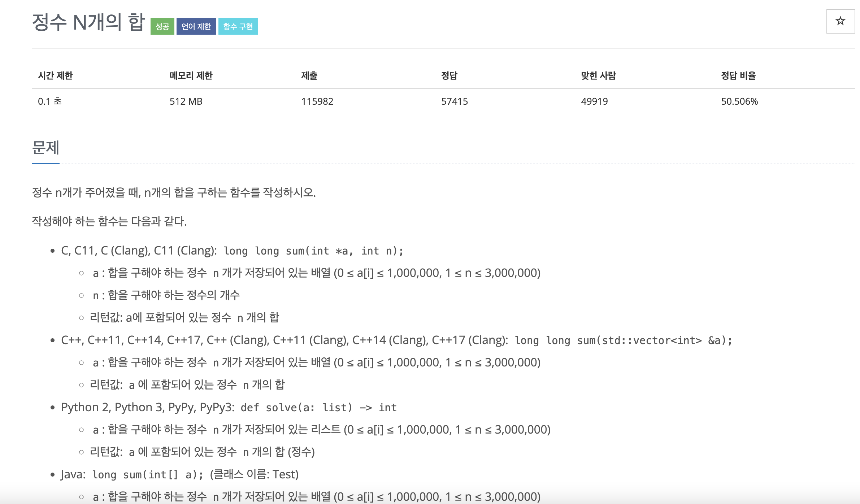The height and width of the screenshot is (504, 860).
Task: Click the C++ std::vector<int> function signature
Action: click(623, 340)
